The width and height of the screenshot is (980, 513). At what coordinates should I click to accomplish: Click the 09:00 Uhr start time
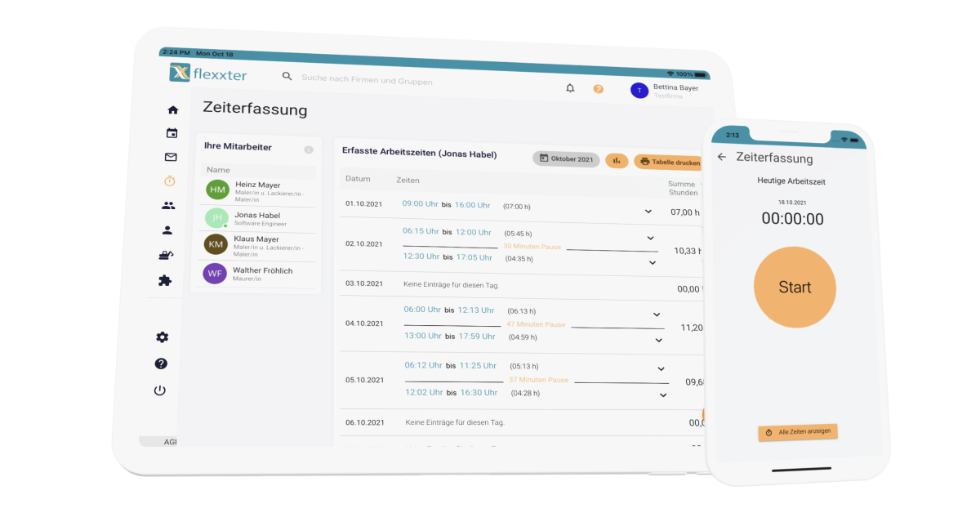(421, 203)
